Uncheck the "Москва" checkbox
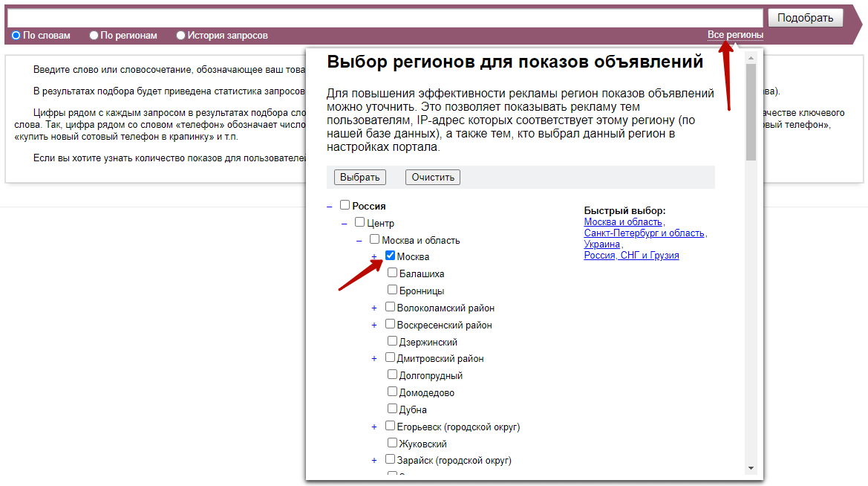868x486 pixels. [x=389, y=256]
